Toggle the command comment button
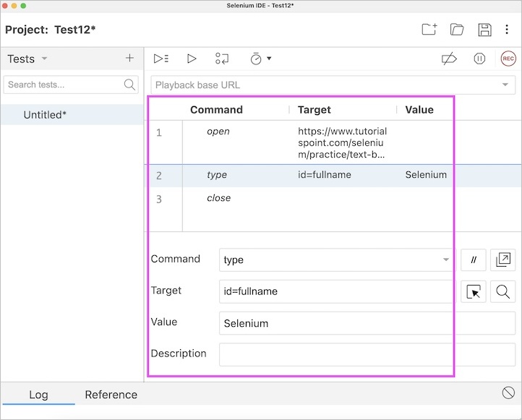The height and width of the screenshot is (420, 522). (x=474, y=260)
